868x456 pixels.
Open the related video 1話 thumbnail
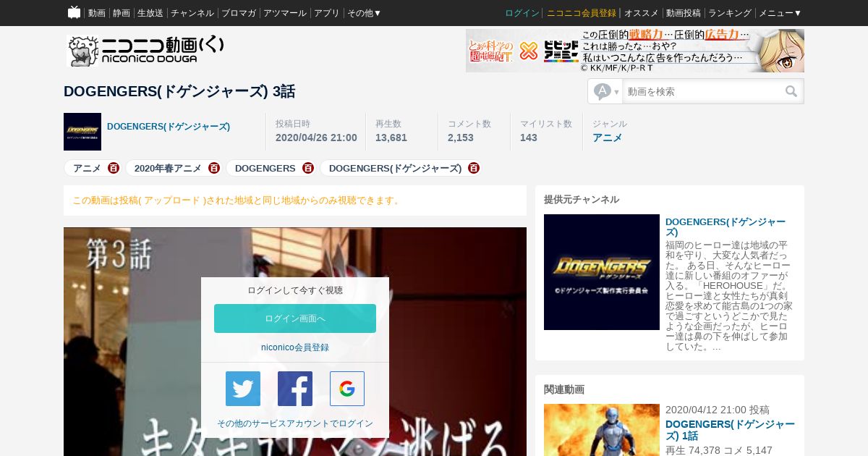pos(602,430)
